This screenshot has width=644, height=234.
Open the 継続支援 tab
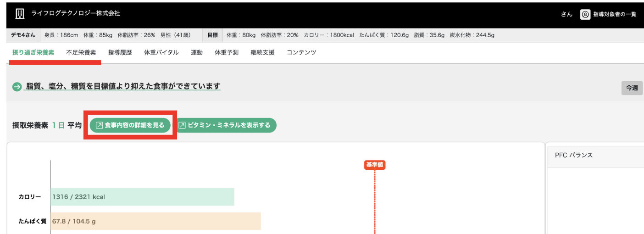point(262,52)
